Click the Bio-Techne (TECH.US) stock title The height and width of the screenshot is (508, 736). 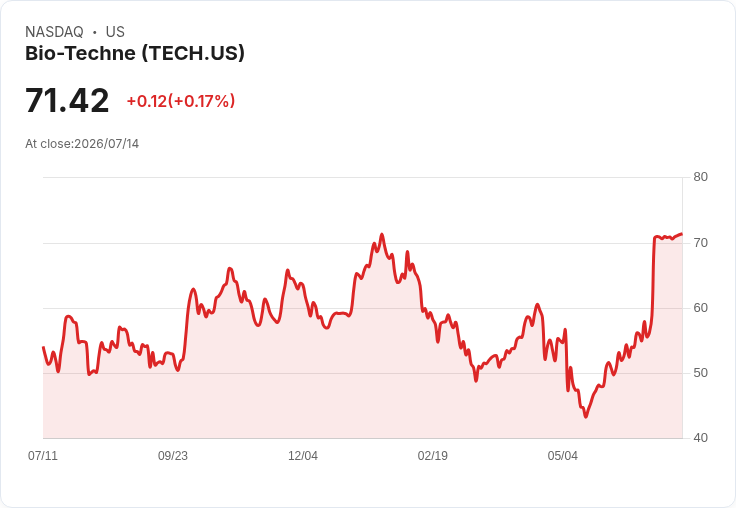(x=135, y=53)
